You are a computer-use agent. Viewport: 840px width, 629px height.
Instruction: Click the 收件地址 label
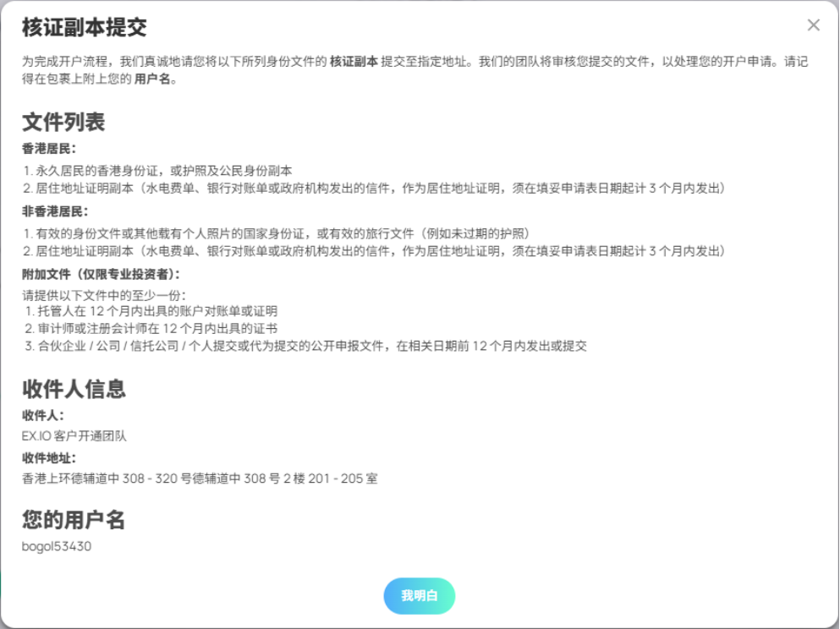click(49, 457)
